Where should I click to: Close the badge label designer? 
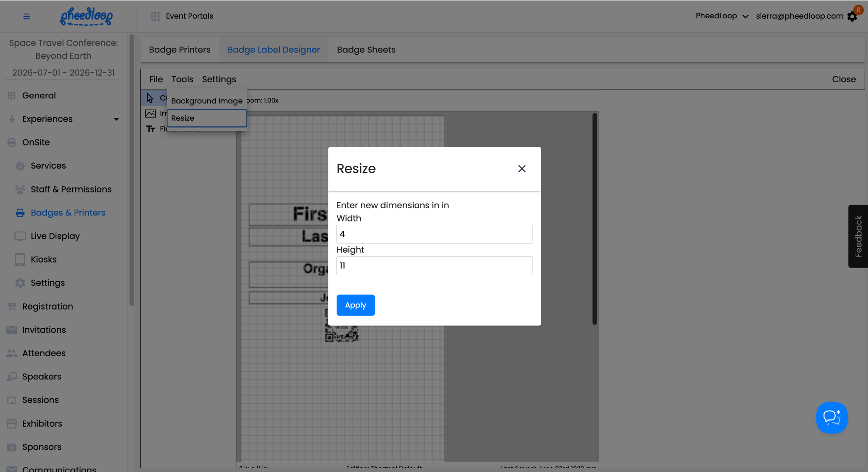844,79
